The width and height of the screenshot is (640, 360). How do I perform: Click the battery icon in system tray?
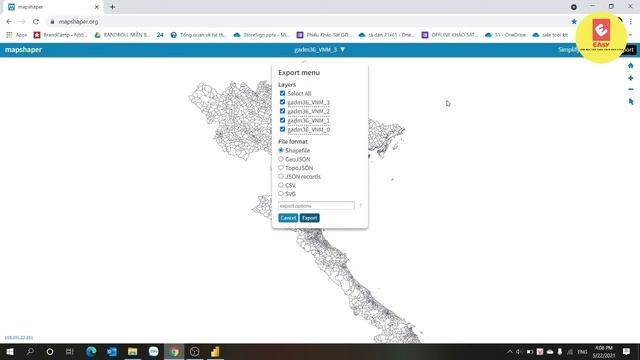530,351
